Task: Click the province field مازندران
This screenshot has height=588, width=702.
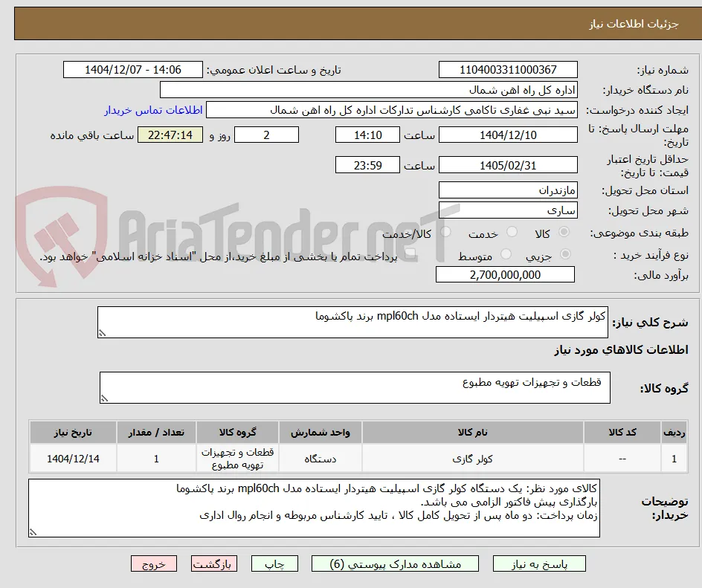Action: [x=508, y=190]
